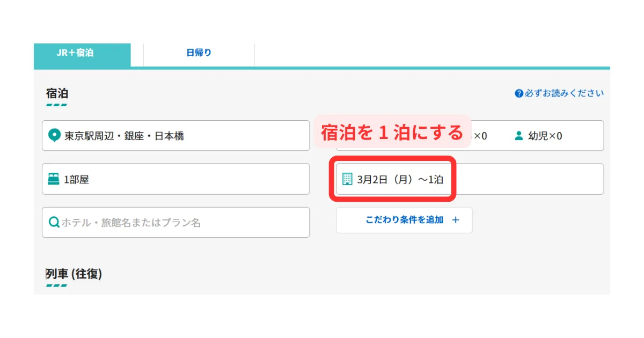Click the 宿泊 section heading
Viewport: 644px width, 338px height.
[57, 93]
